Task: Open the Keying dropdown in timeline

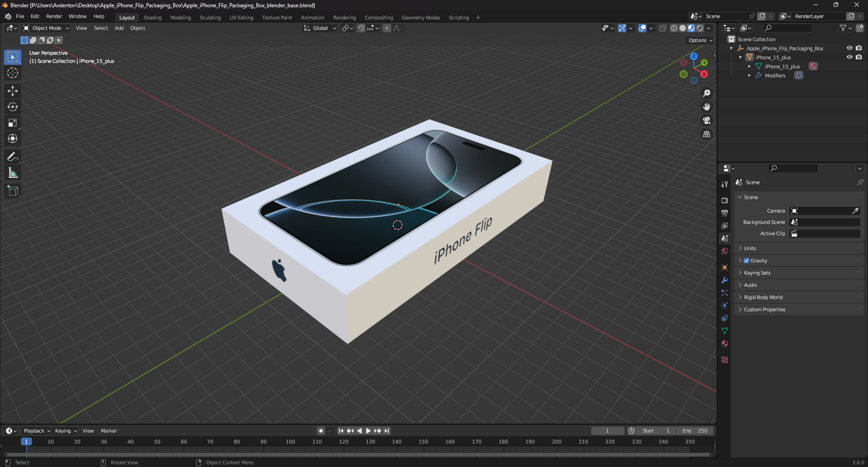Action: click(66, 431)
